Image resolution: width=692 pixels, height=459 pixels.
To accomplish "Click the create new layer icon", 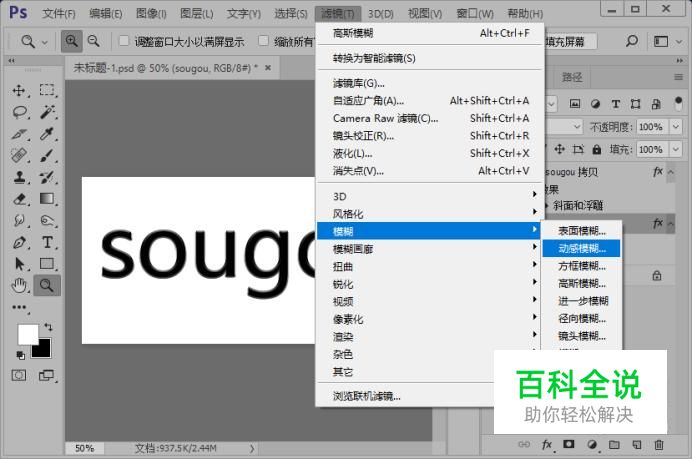I will click(636, 444).
